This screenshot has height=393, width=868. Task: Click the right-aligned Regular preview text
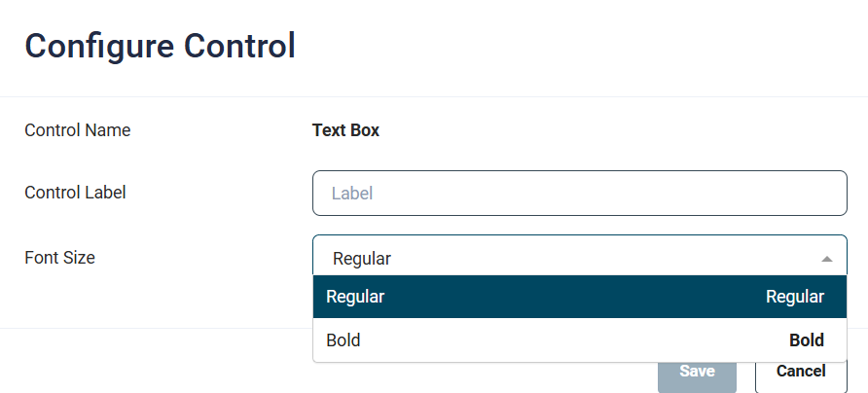click(x=794, y=297)
